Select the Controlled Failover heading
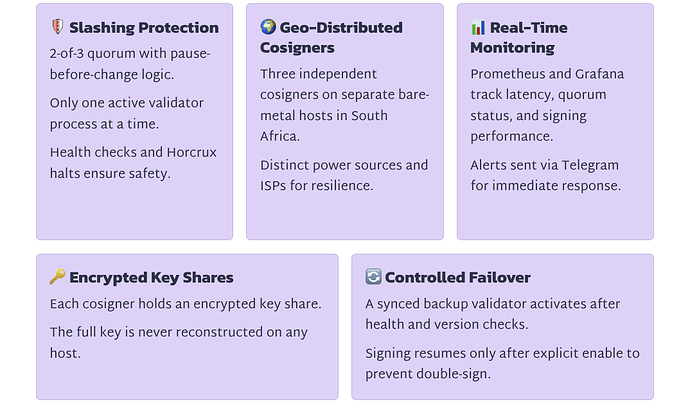Screen dimensions: 690x420 tap(458, 277)
